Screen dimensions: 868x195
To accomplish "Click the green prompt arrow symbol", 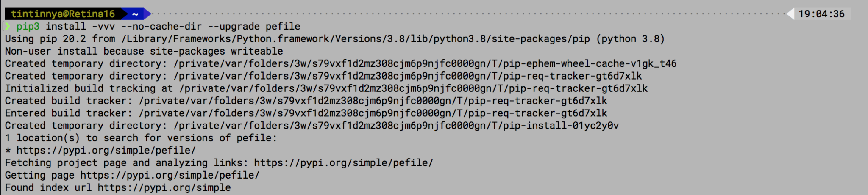I will [8, 27].
